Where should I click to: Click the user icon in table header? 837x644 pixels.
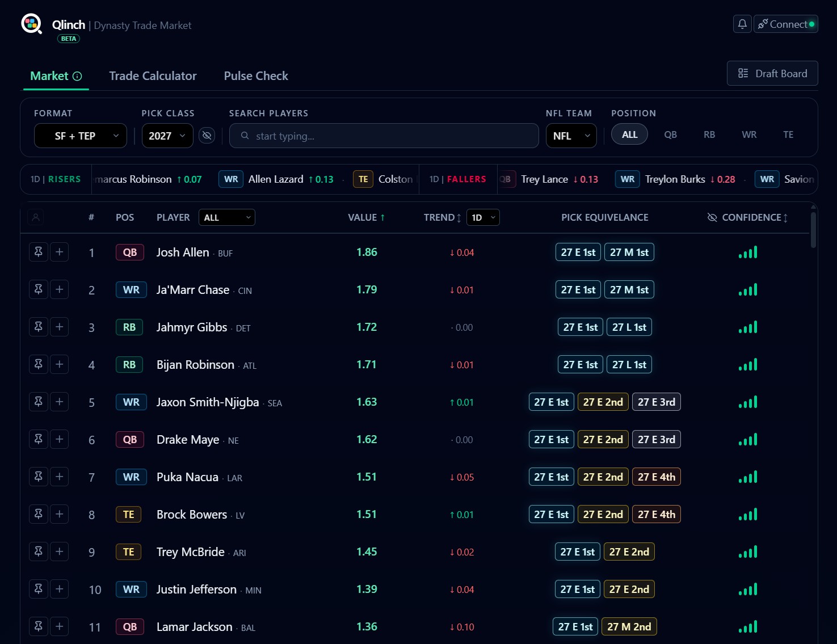pyautogui.click(x=36, y=217)
